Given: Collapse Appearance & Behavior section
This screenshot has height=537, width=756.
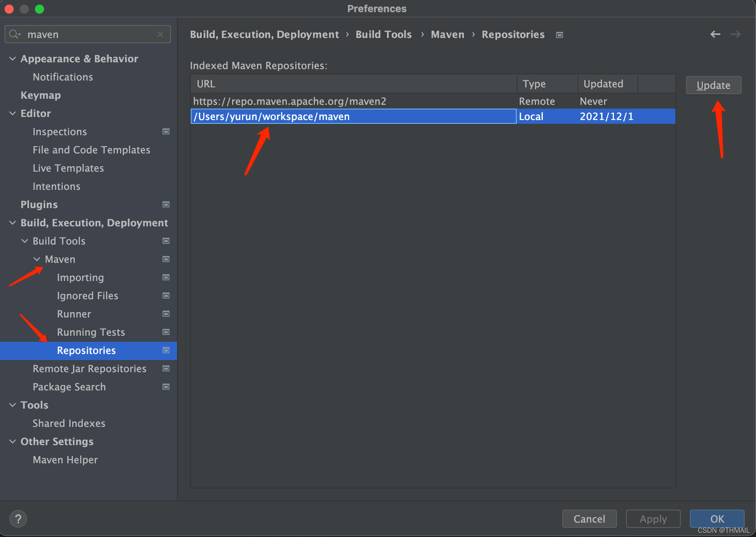Looking at the screenshot, I should click(13, 58).
